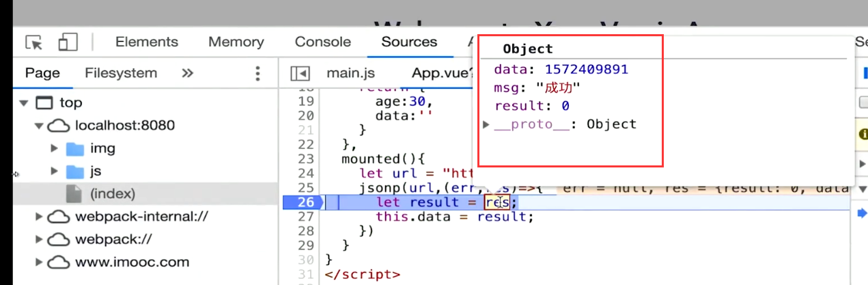The width and height of the screenshot is (868, 285).
Task: Switch to the Memory panel tab
Action: coord(236,42)
